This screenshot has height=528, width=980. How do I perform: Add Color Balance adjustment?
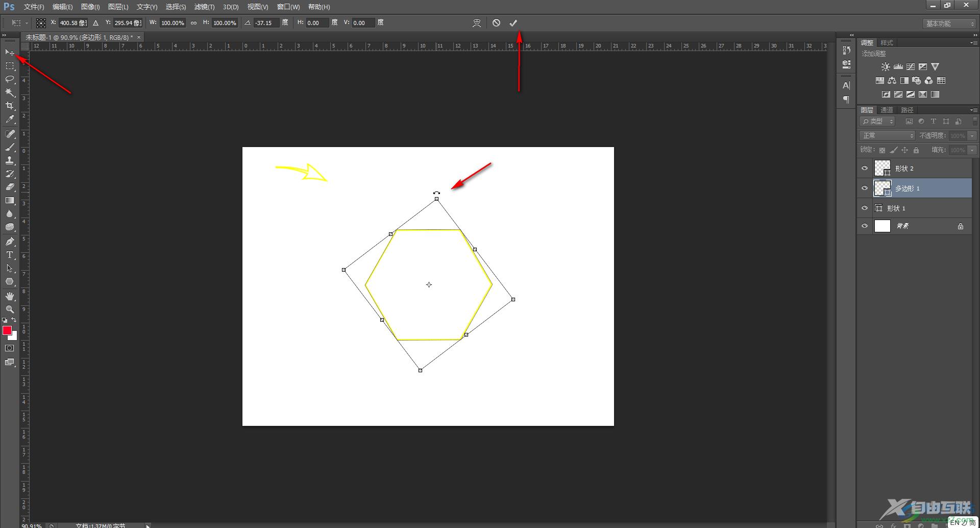click(x=892, y=81)
